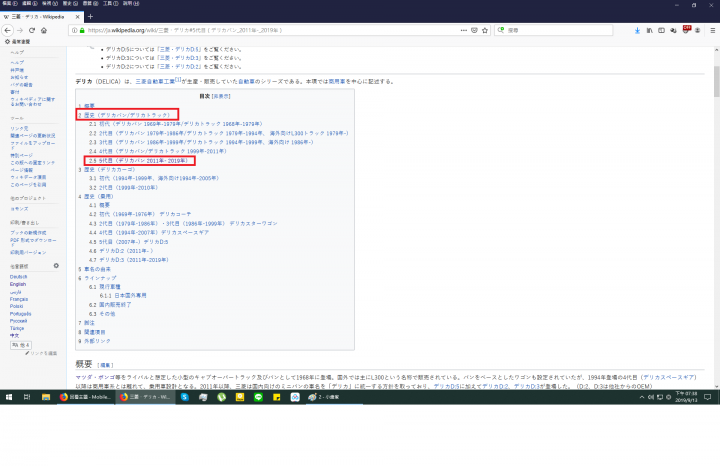Click the green padlock security icon
This screenshot has width=720, height=466.
82,30
